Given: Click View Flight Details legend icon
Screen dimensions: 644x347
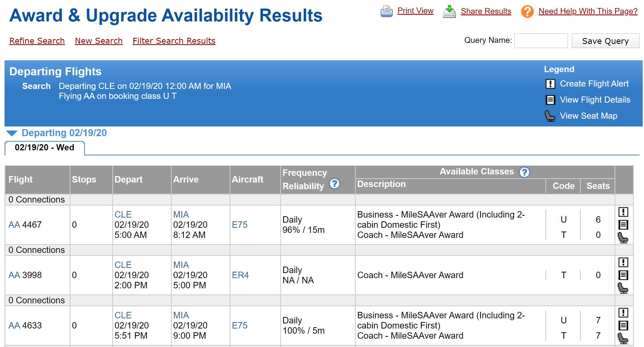Looking at the screenshot, I should pos(550,100).
